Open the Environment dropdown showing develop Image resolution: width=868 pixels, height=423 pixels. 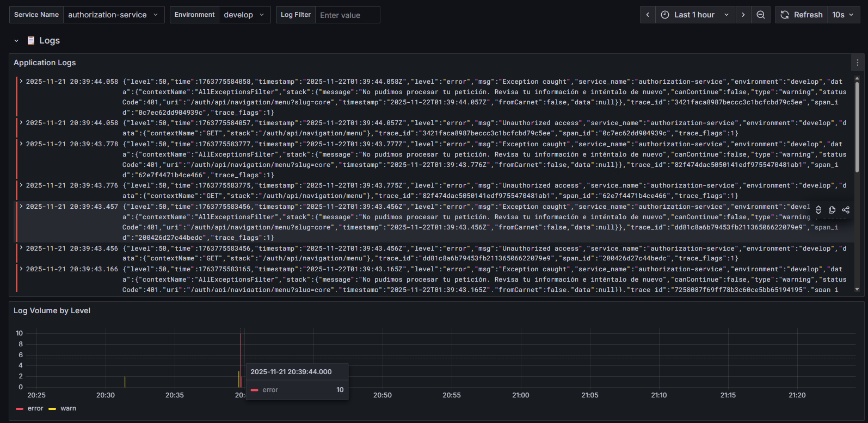[244, 15]
